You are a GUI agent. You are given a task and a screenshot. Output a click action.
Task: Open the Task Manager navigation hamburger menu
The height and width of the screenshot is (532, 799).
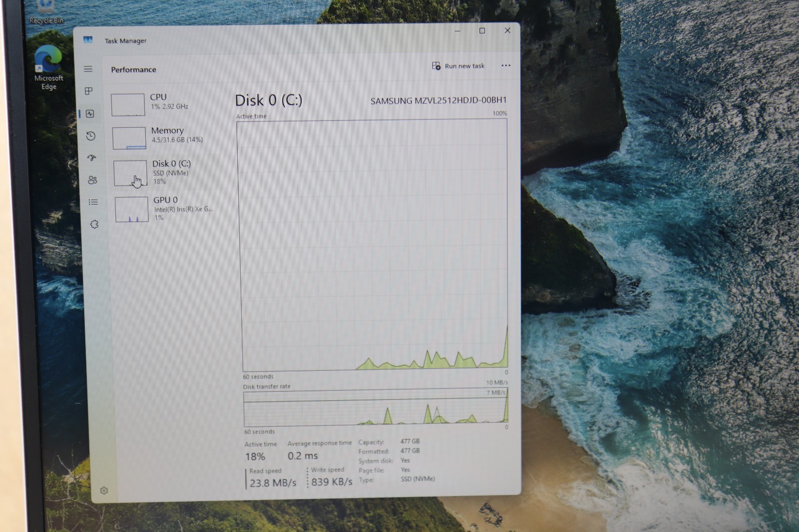point(88,69)
